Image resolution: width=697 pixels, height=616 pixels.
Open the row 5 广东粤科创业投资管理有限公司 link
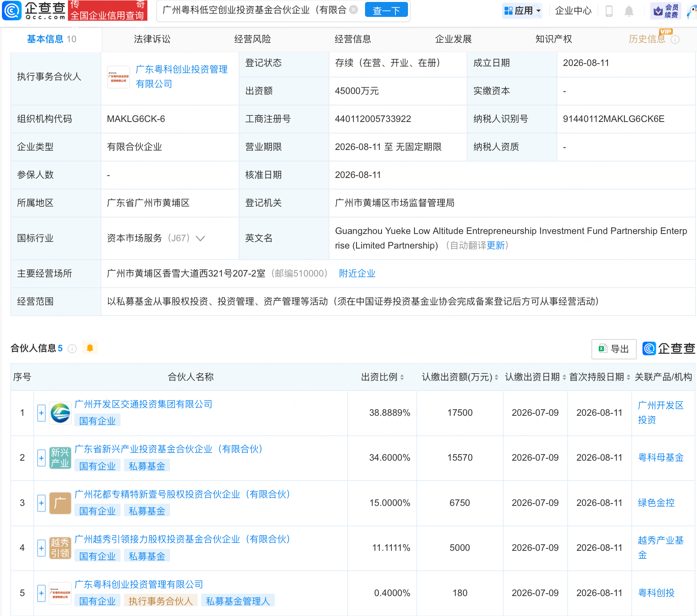click(x=139, y=585)
